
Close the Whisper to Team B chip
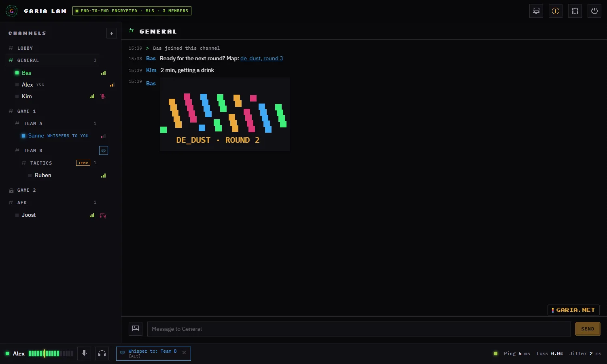pos(184,353)
